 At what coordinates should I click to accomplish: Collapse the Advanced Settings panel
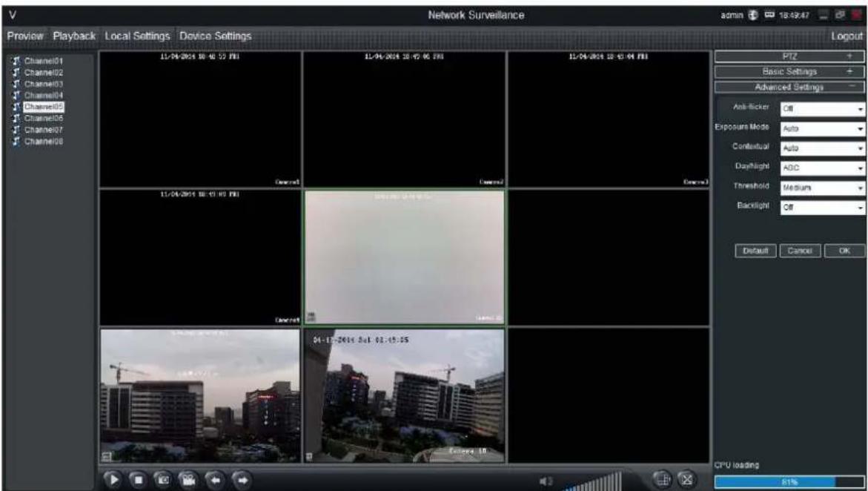point(789,88)
